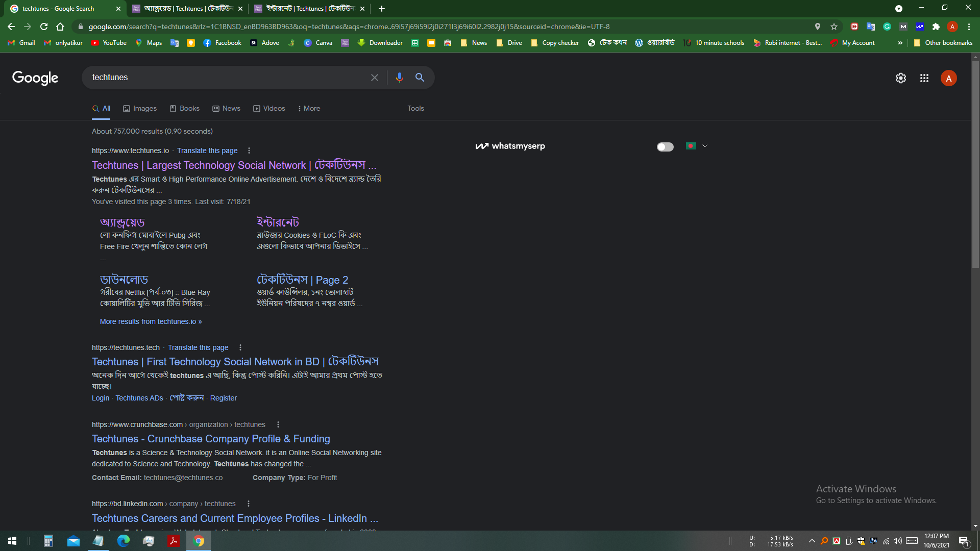Open the Chrome extensions puzzle icon
This screenshot has height=551, width=980.
pyautogui.click(x=936, y=27)
